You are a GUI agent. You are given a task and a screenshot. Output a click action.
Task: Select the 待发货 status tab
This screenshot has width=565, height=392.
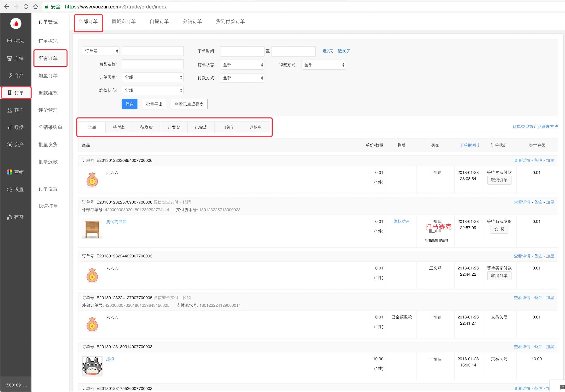[146, 127]
